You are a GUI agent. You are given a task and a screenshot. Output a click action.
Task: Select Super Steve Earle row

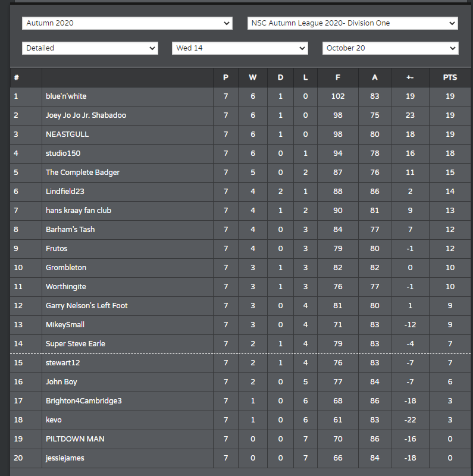tap(240, 344)
